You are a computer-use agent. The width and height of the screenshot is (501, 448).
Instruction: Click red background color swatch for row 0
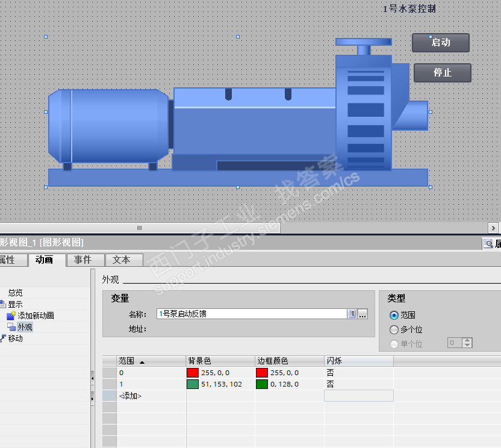[193, 373]
